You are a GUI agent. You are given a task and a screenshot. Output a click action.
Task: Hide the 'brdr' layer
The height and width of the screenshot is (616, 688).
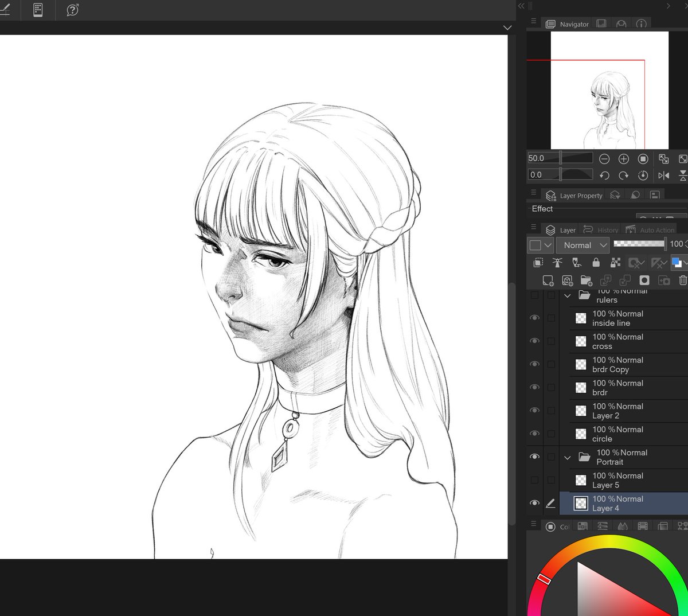coord(535,387)
